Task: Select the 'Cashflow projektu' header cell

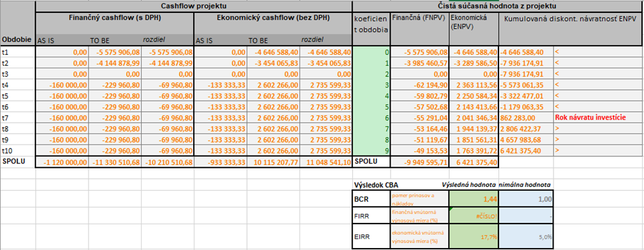Action: coord(194,6)
